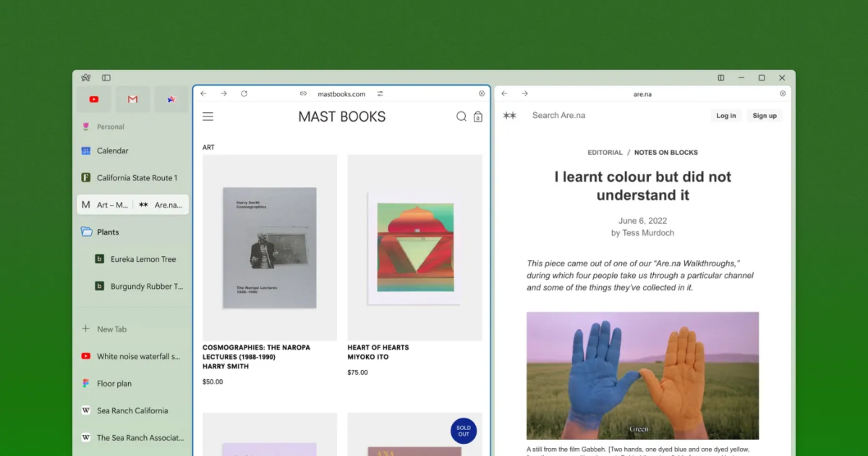Open the pinned YouTube favorite
Screen dimensions: 868x456
click(x=94, y=99)
